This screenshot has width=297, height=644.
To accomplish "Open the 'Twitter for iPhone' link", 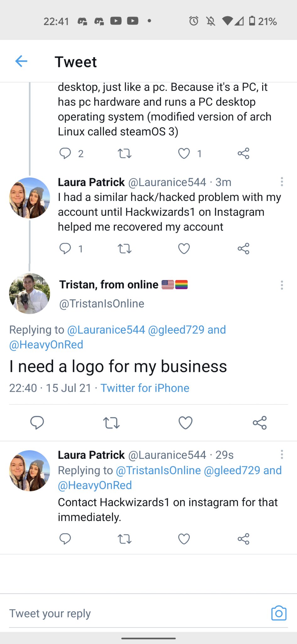I will point(145,388).
